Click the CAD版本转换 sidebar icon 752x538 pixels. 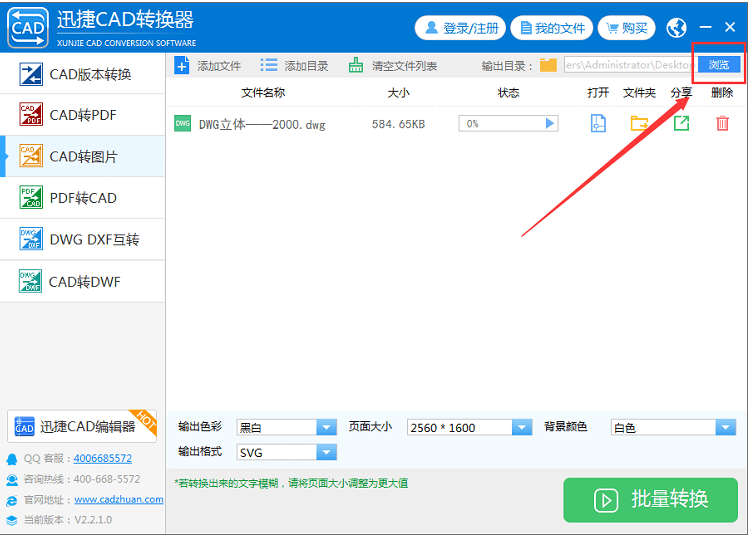click(31, 74)
